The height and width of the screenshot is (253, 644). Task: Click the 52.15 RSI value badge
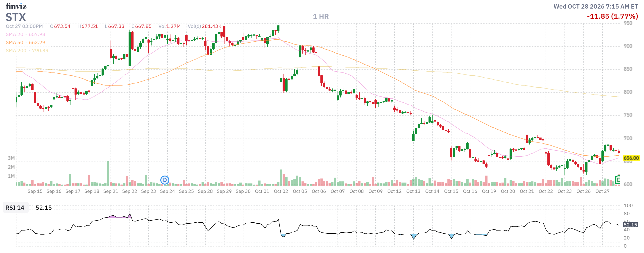pos(630,224)
